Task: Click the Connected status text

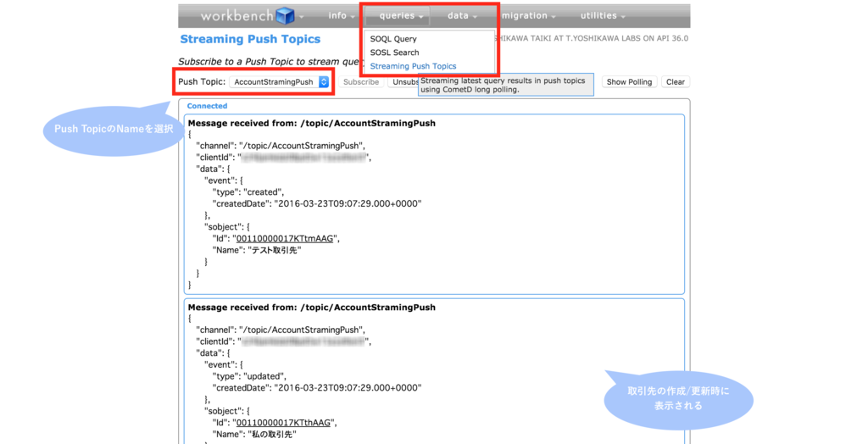Action: coord(207,106)
